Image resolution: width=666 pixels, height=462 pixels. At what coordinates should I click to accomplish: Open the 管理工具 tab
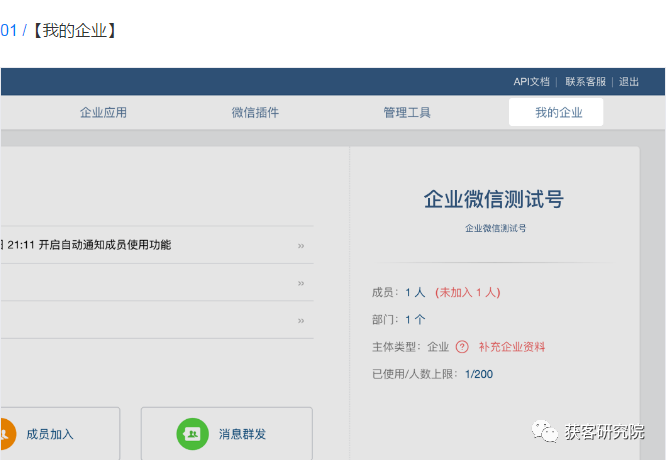tap(407, 113)
